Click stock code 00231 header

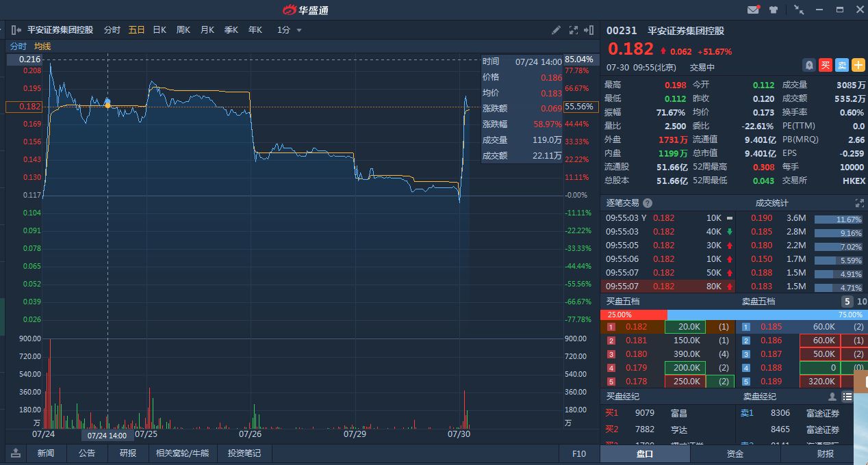click(622, 31)
